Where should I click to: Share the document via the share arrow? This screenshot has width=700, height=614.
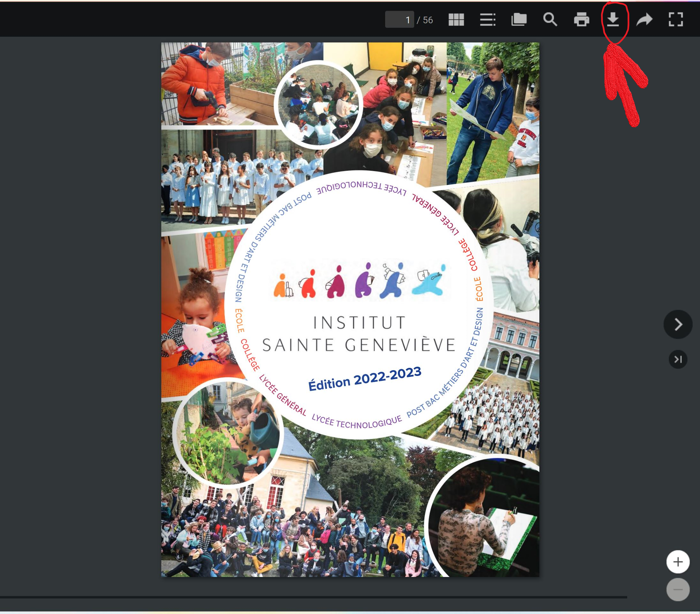coord(644,19)
